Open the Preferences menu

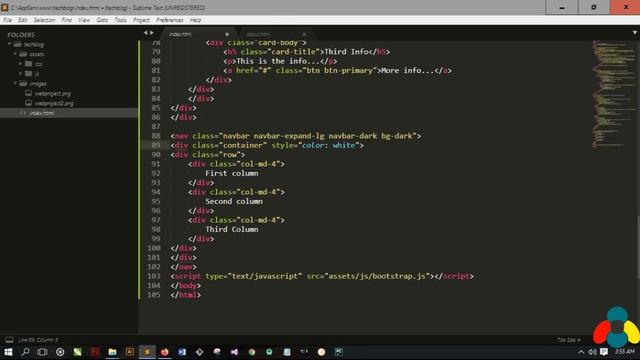point(170,20)
